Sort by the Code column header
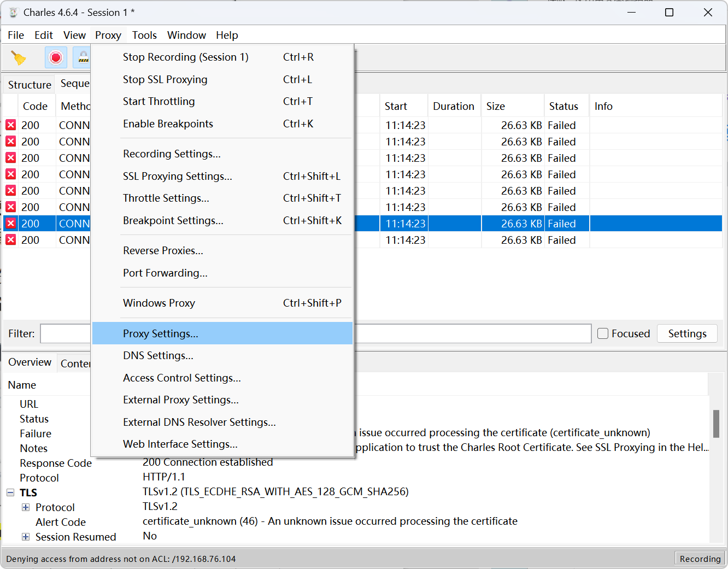This screenshot has width=728, height=569. pos(36,106)
